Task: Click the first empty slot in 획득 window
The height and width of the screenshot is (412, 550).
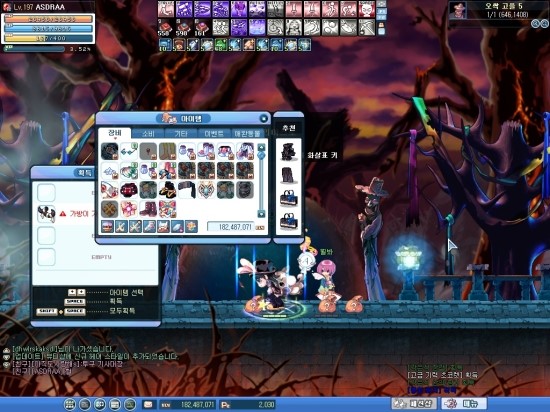Action: (x=46, y=193)
